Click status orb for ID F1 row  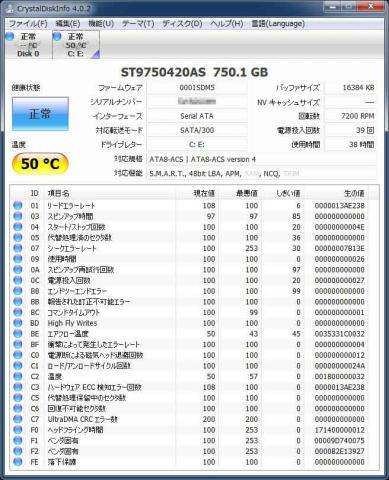coord(18,440)
